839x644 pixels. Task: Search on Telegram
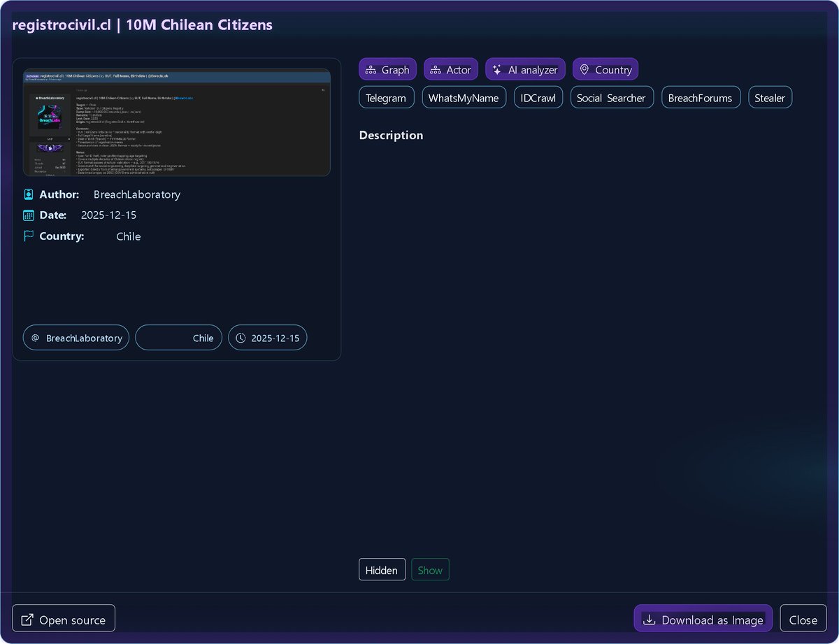(387, 98)
